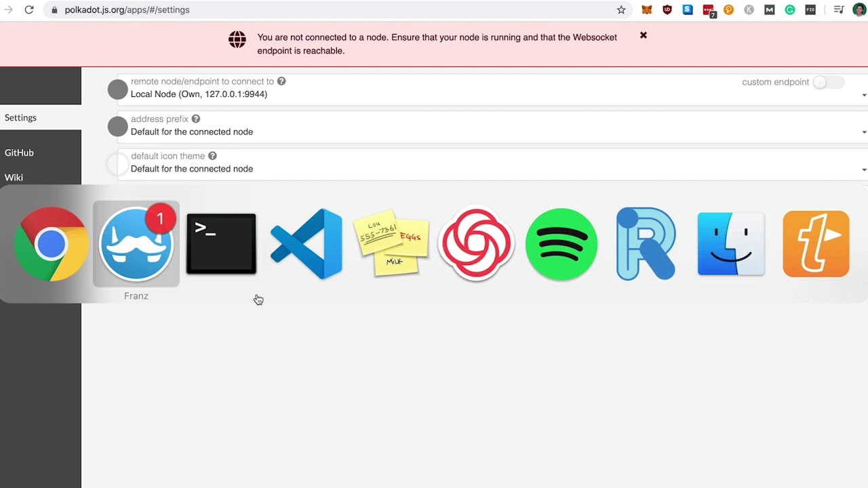The height and width of the screenshot is (488, 868).
Task: Open help for remote node endpoint
Action: (x=281, y=81)
